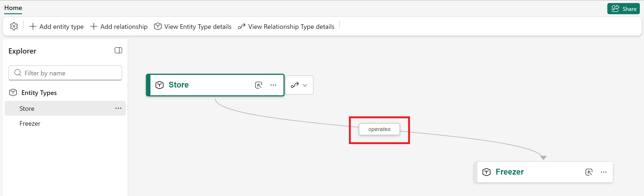The width and height of the screenshot is (644, 196).
Task: Click the Freezer node cube icon
Action: tap(486, 172)
